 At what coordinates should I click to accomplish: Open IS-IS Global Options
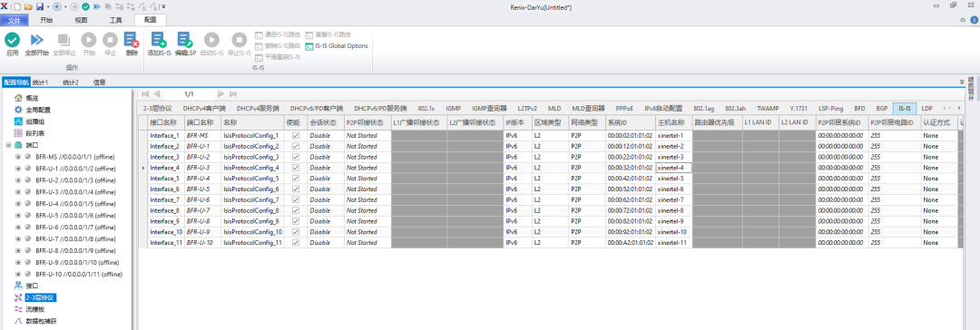point(337,45)
